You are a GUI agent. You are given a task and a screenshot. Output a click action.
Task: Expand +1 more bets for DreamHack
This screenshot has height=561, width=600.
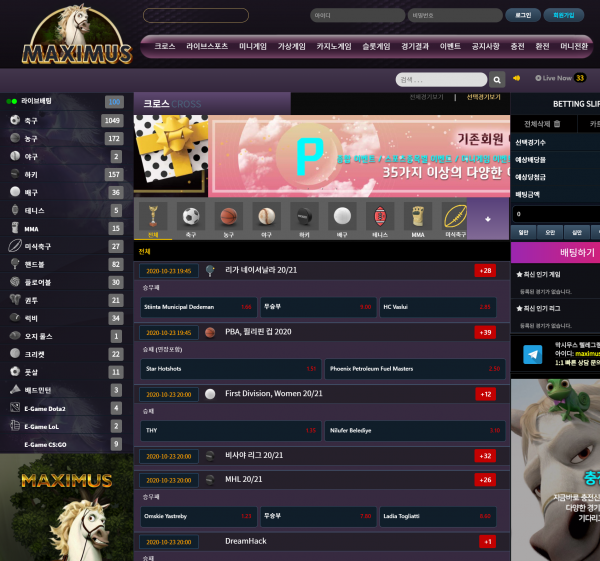(488, 541)
